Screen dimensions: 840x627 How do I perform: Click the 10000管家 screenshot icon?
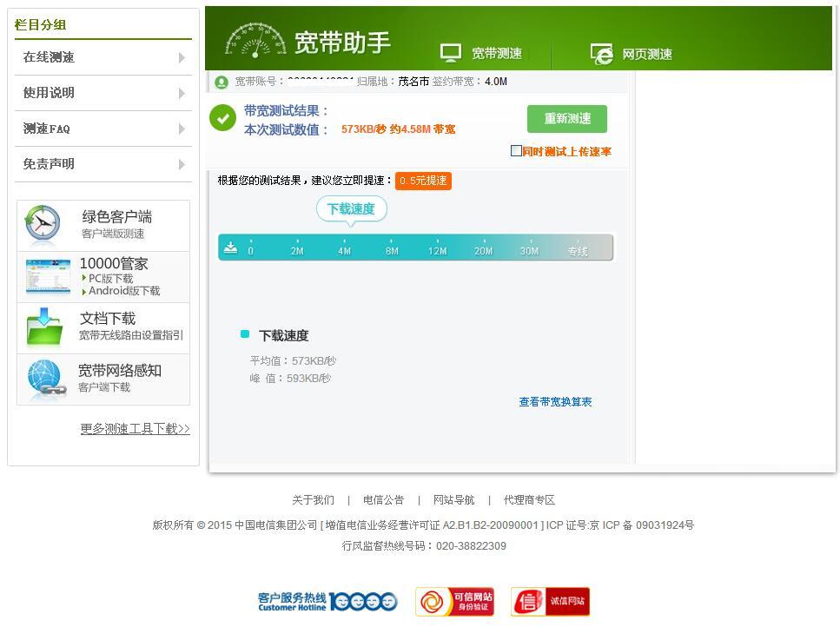(48, 276)
